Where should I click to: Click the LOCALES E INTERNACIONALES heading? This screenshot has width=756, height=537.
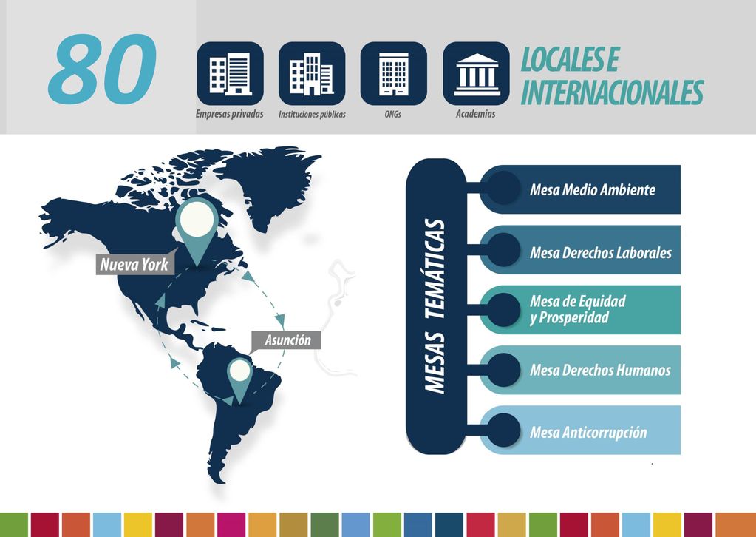[x=611, y=76]
